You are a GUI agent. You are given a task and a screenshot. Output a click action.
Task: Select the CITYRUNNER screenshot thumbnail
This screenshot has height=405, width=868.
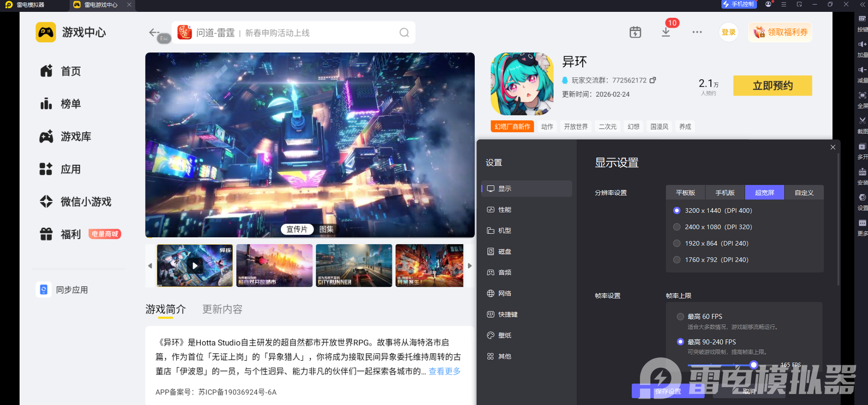pos(354,266)
